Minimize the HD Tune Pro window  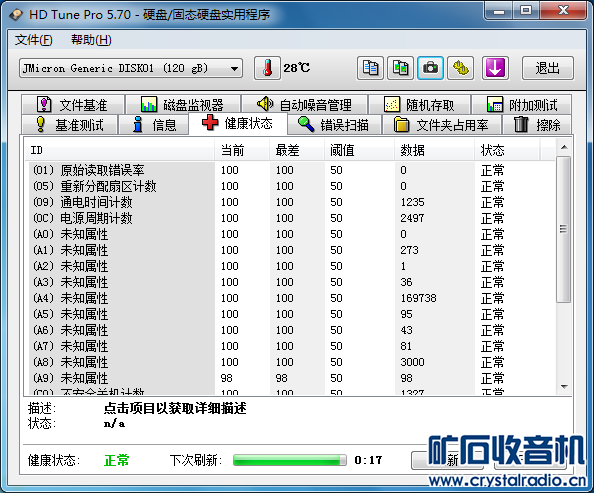[x=499, y=11]
